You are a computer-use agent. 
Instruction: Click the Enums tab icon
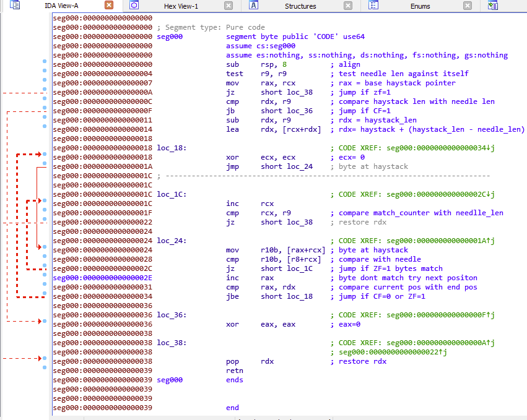(373, 6)
